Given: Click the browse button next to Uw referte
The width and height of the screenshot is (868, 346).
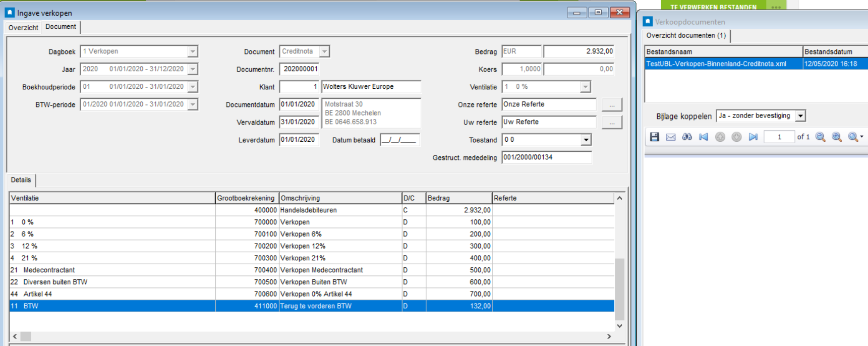Looking at the screenshot, I should click(612, 122).
